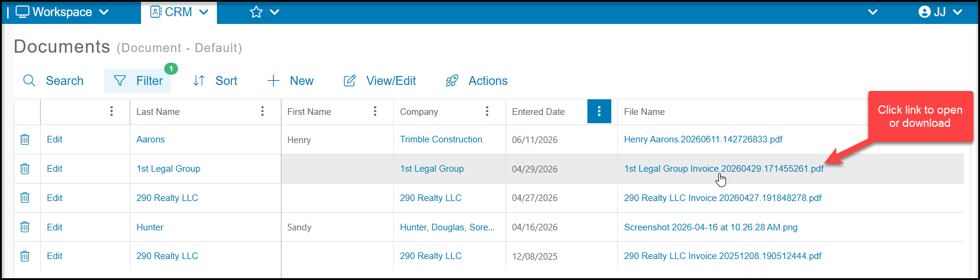Open the Sort options
Screen dimensions: 980x280
(215, 81)
